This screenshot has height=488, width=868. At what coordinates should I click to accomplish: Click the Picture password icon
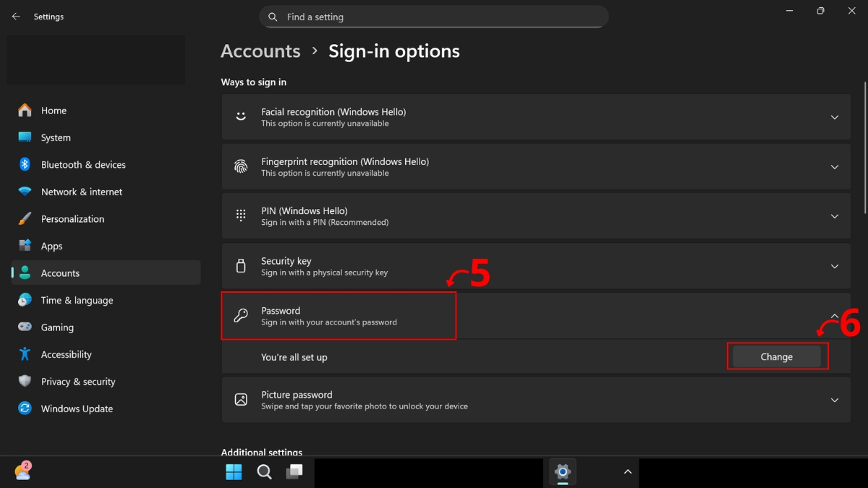(240, 400)
